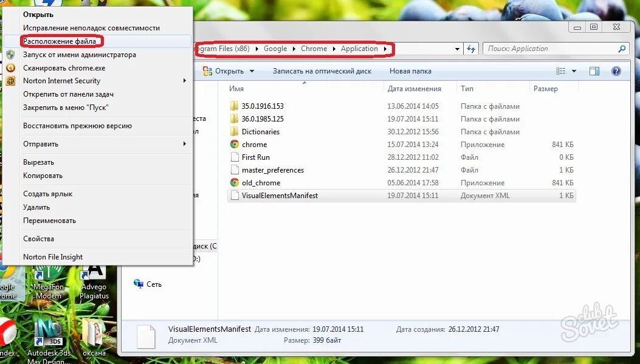Click the Network (Сеть) icon in sidebar

pos(139,284)
